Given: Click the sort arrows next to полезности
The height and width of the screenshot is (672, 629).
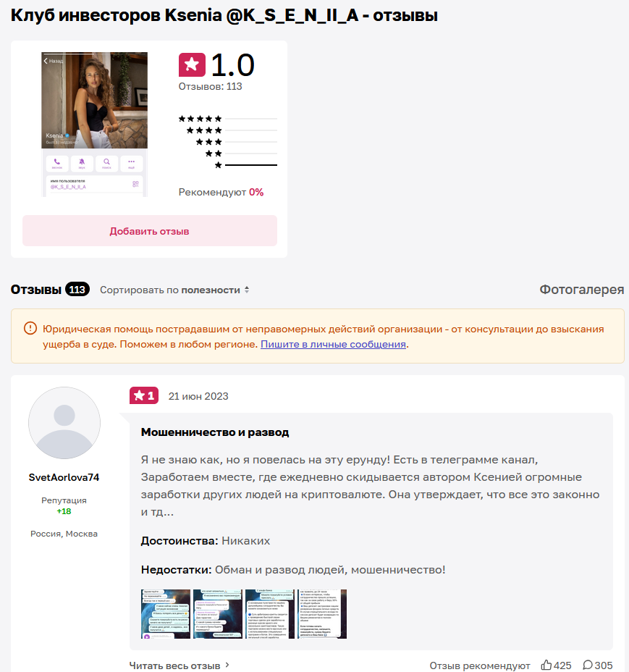Looking at the screenshot, I should click(x=247, y=290).
